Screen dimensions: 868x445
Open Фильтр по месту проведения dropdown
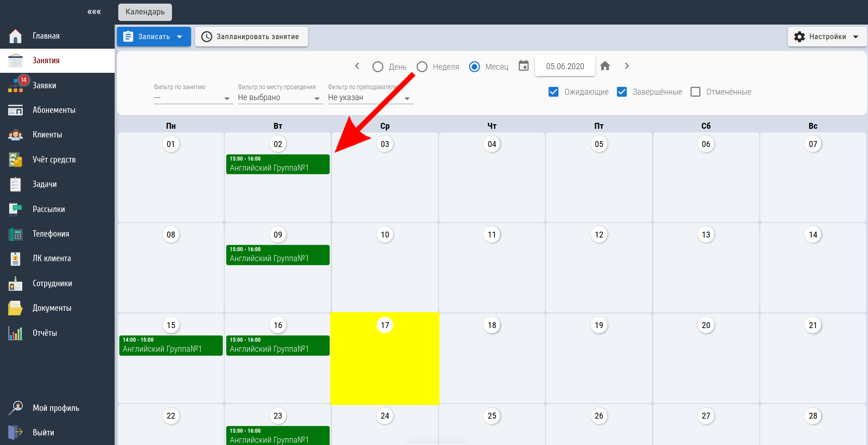(280, 98)
